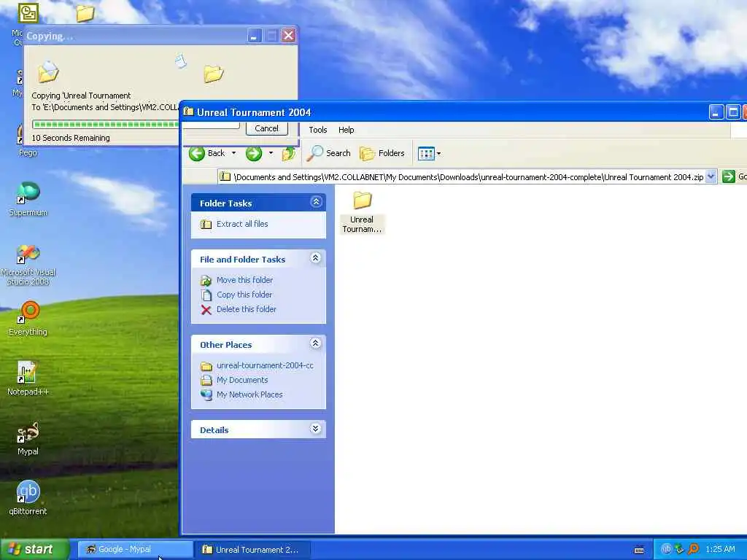Open the Tools menu

pyautogui.click(x=318, y=130)
